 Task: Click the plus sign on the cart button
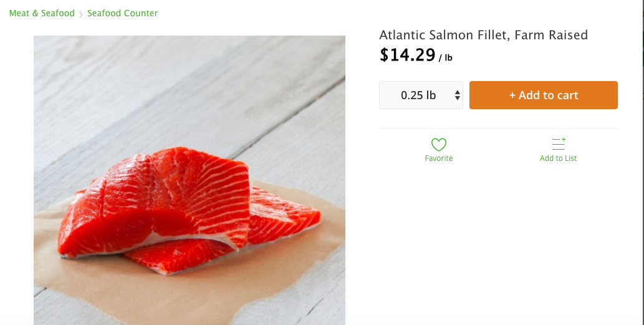point(512,95)
